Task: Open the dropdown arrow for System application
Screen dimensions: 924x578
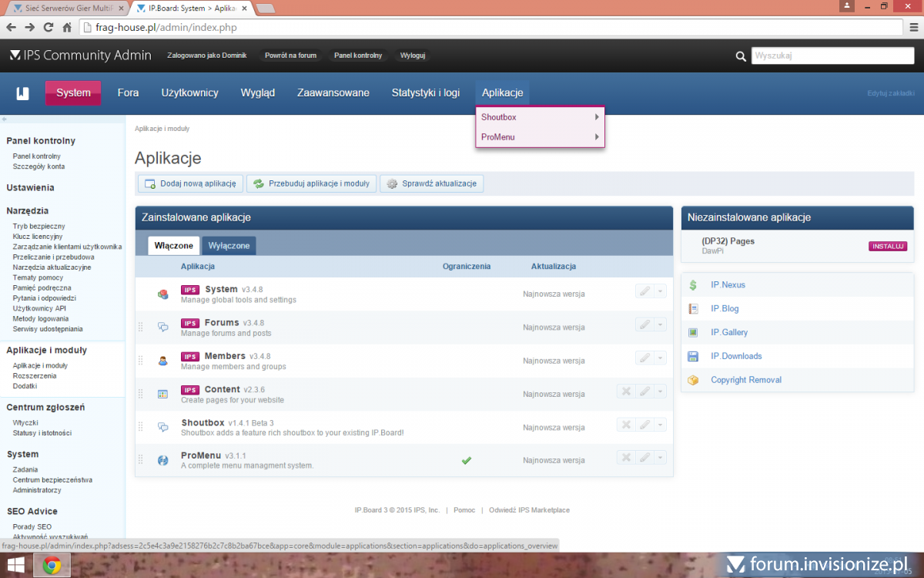Action: [x=660, y=291]
